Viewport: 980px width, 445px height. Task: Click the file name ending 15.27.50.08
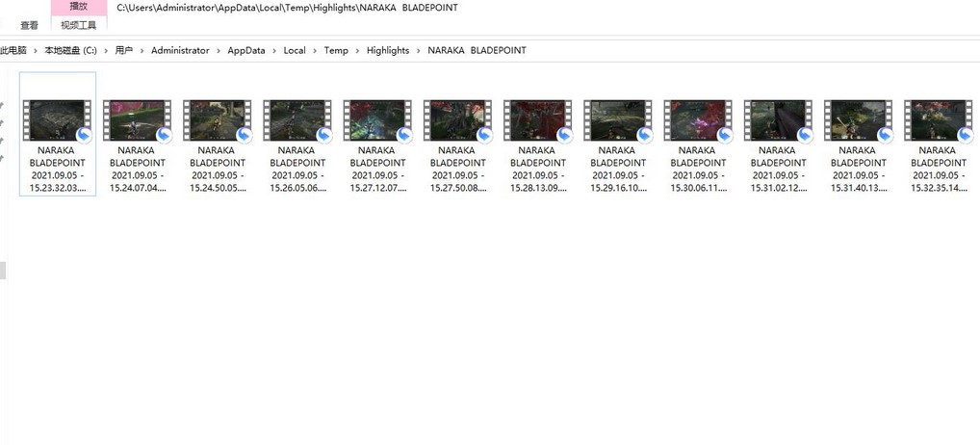[x=457, y=170]
